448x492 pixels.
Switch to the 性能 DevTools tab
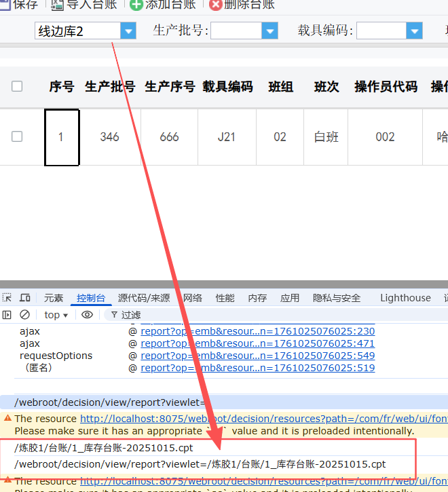[x=225, y=298]
